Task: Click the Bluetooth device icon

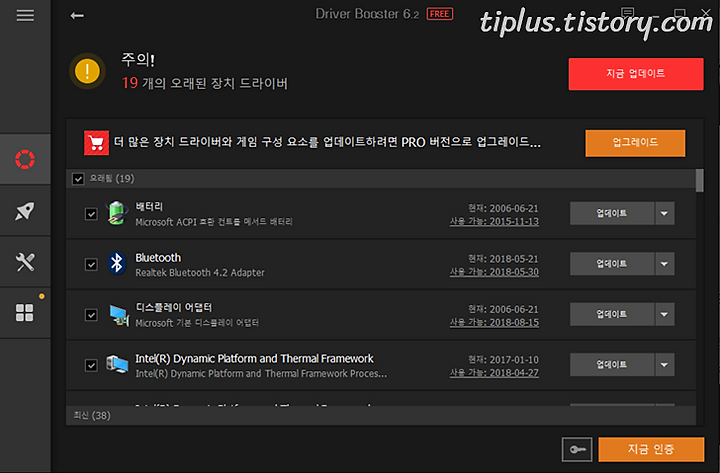Action: click(x=117, y=264)
